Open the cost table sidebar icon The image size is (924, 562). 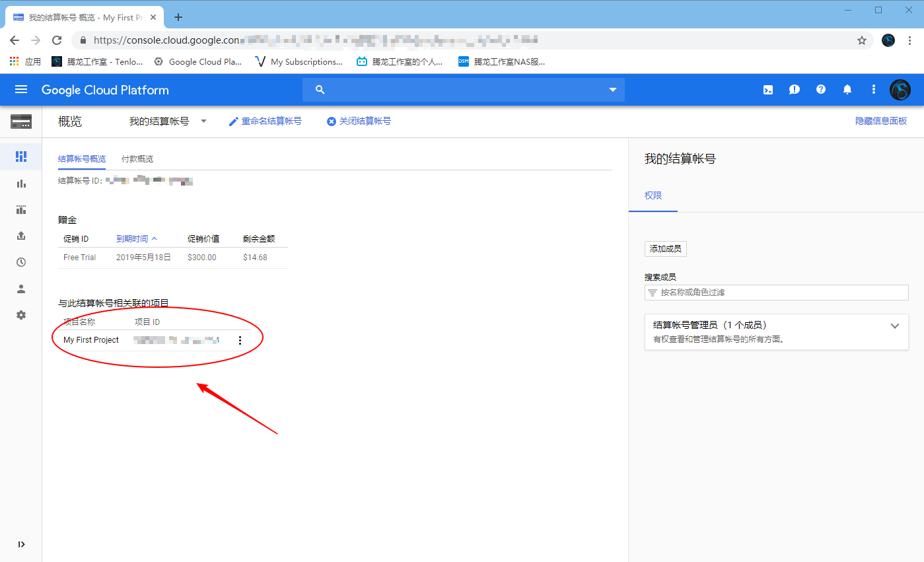[21, 210]
